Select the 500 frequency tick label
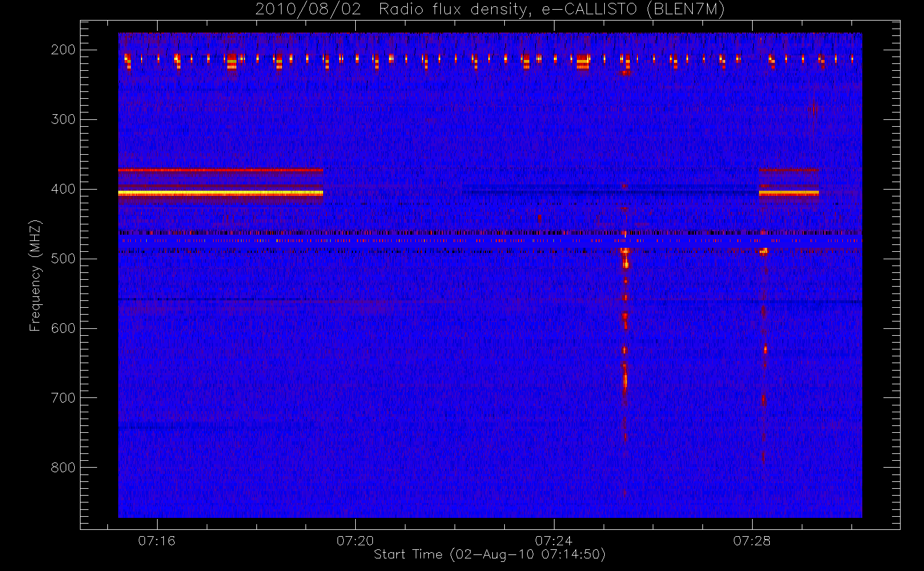924x571 pixels. point(63,259)
